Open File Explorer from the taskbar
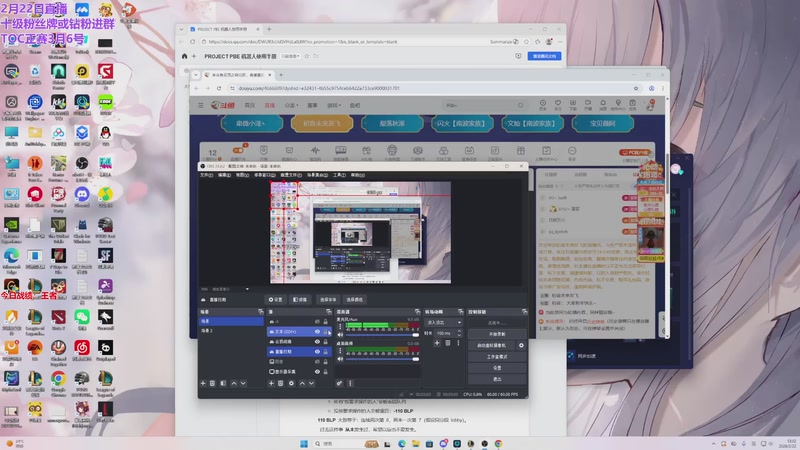Screen dimensions: 800x450 (x=416, y=443)
